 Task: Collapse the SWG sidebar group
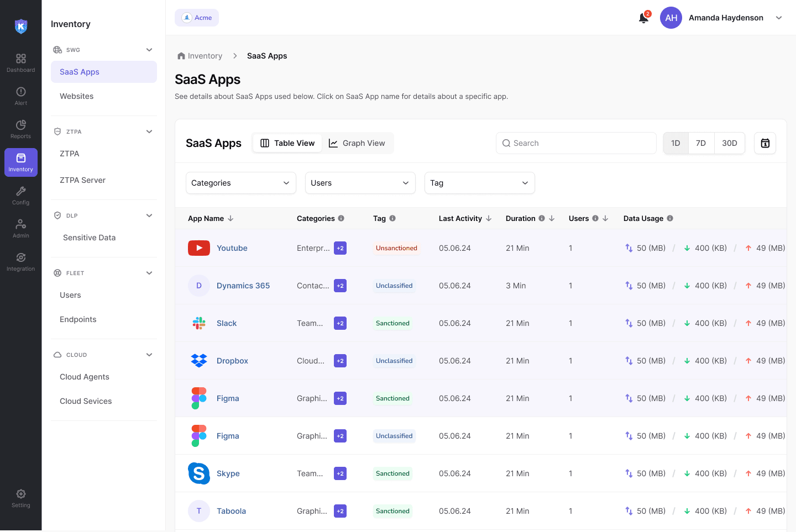tap(149, 50)
